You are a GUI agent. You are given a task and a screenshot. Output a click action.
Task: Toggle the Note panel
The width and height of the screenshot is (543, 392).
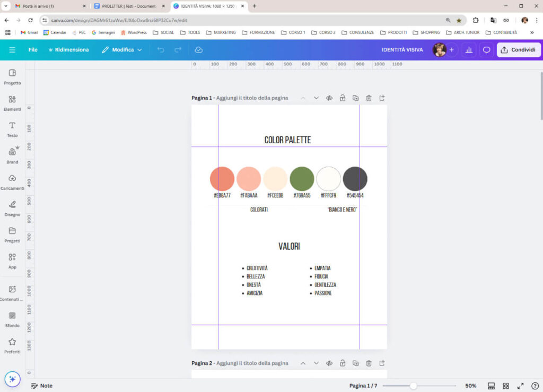[42, 386]
